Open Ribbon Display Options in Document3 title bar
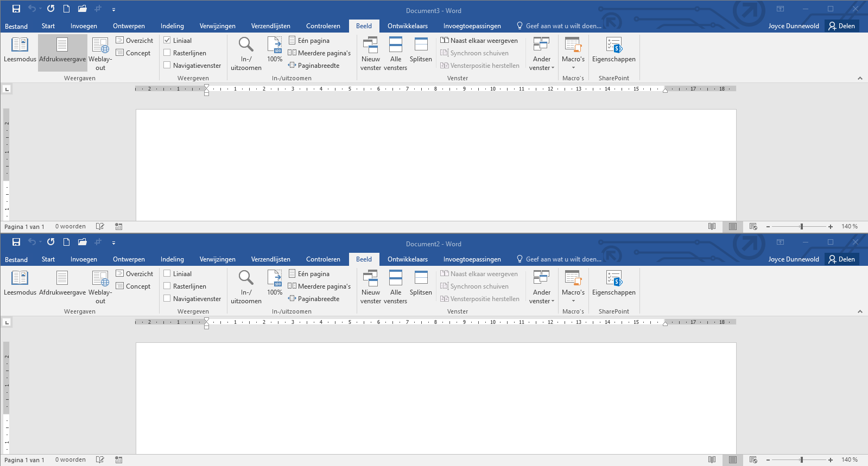 pyautogui.click(x=780, y=9)
